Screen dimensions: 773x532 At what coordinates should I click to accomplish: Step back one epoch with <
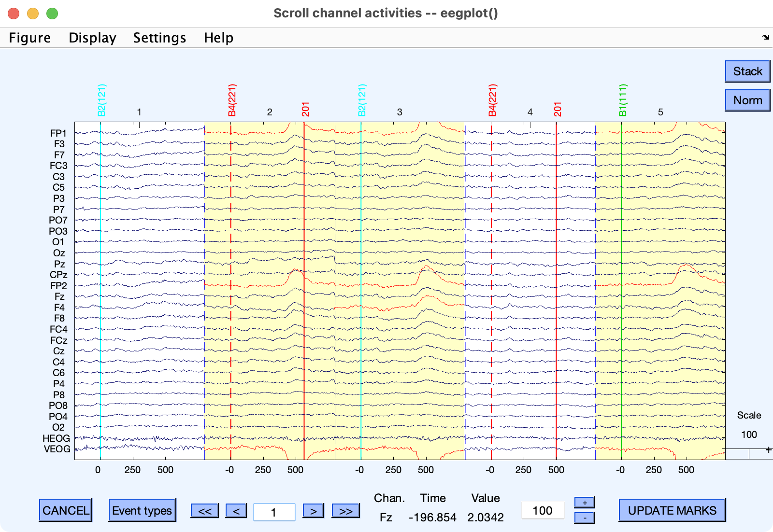236,511
